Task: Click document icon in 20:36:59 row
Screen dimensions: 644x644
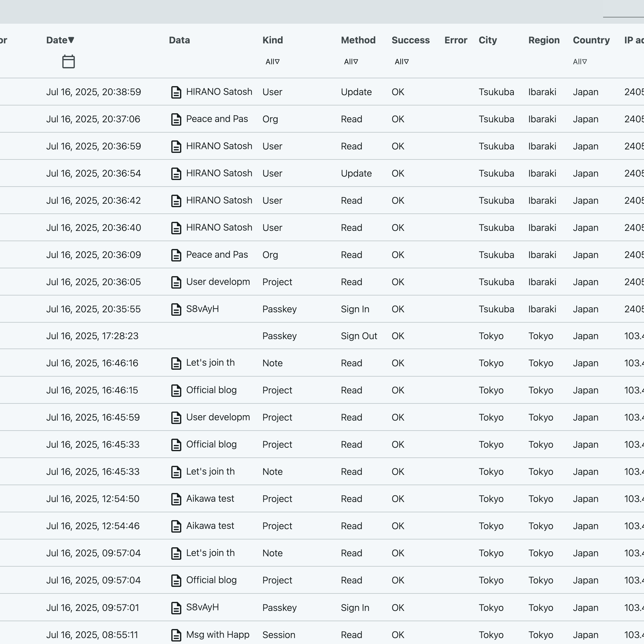Action: (x=176, y=146)
